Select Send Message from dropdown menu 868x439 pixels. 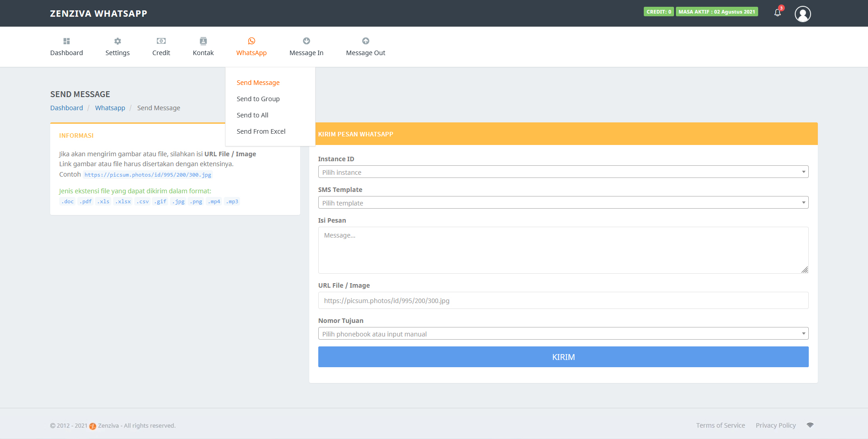pyautogui.click(x=258, y=83)
